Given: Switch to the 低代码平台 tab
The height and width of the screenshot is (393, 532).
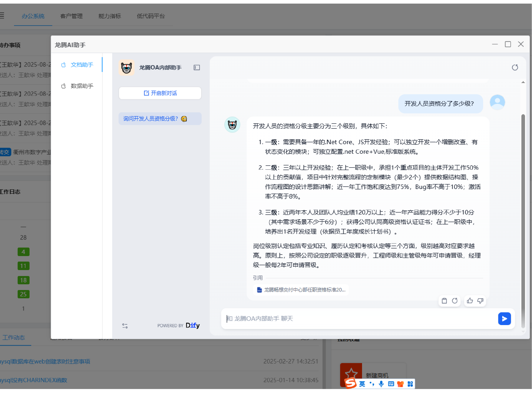Looking at the screenshot, I should pos(151,16).
